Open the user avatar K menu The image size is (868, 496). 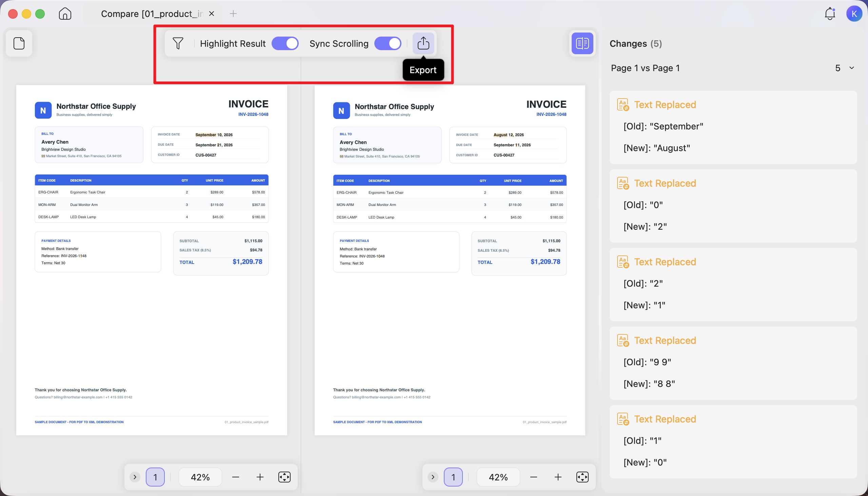(854, 14)
